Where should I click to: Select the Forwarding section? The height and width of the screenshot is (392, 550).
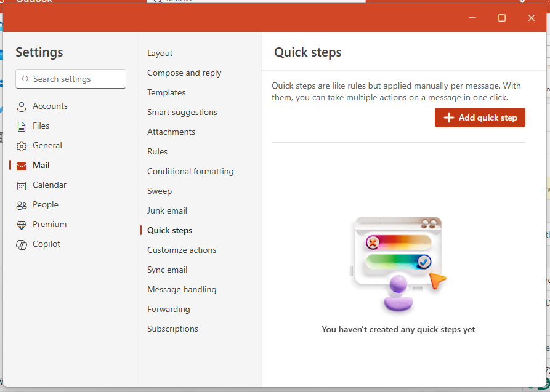point(168,309)
